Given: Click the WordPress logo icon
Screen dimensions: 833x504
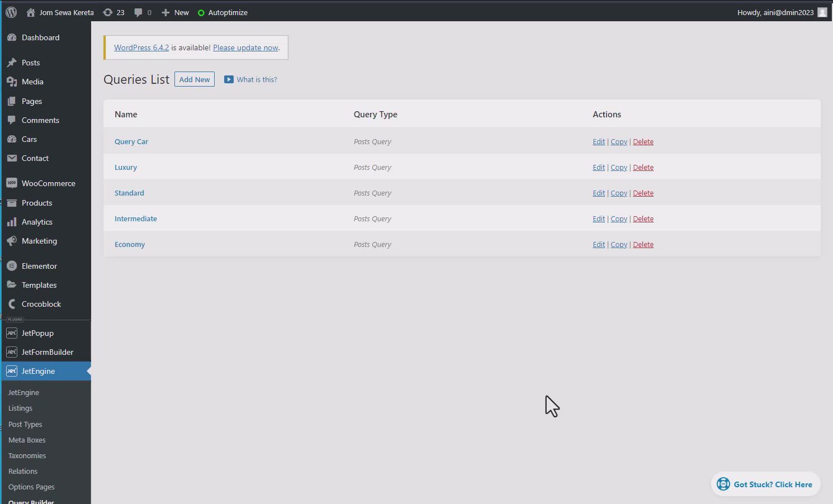Looking at the screenshot, I should [11, 12].
